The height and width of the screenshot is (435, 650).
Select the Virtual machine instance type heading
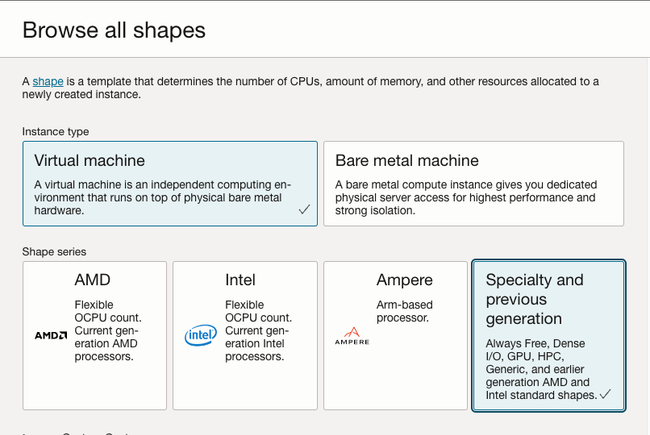[x=90, y=160]
